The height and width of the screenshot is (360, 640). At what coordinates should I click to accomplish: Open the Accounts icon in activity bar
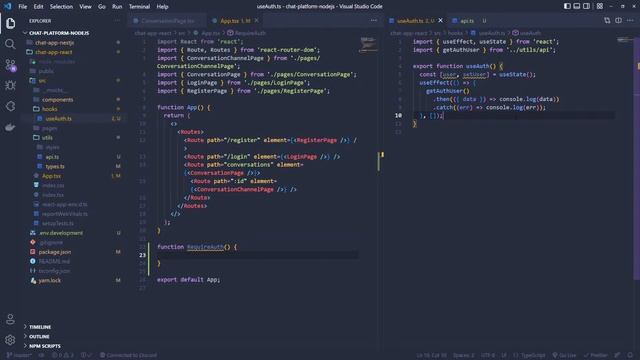[x=10, y=319]
